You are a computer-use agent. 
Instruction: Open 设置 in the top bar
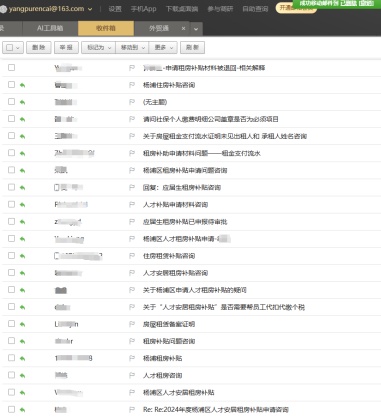pyautogui.click(x=115, y=9)
